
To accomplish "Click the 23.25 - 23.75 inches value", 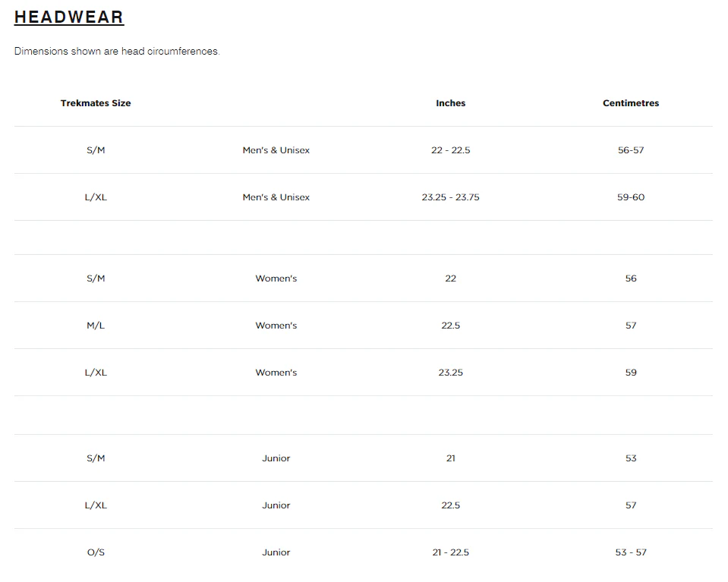I will 450,197.
